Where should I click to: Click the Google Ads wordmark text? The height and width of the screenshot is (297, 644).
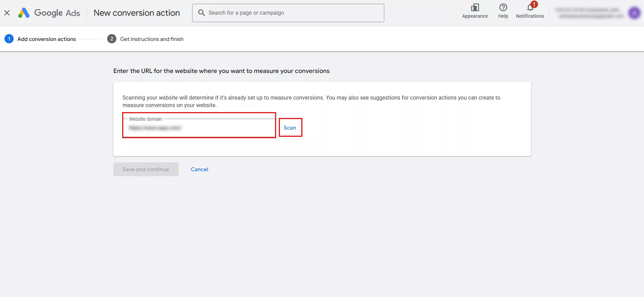click(x=57, y=13)
